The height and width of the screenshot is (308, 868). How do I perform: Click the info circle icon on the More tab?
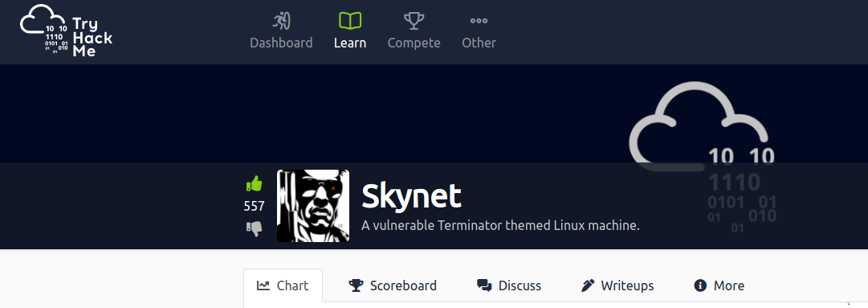click(700, 285)
